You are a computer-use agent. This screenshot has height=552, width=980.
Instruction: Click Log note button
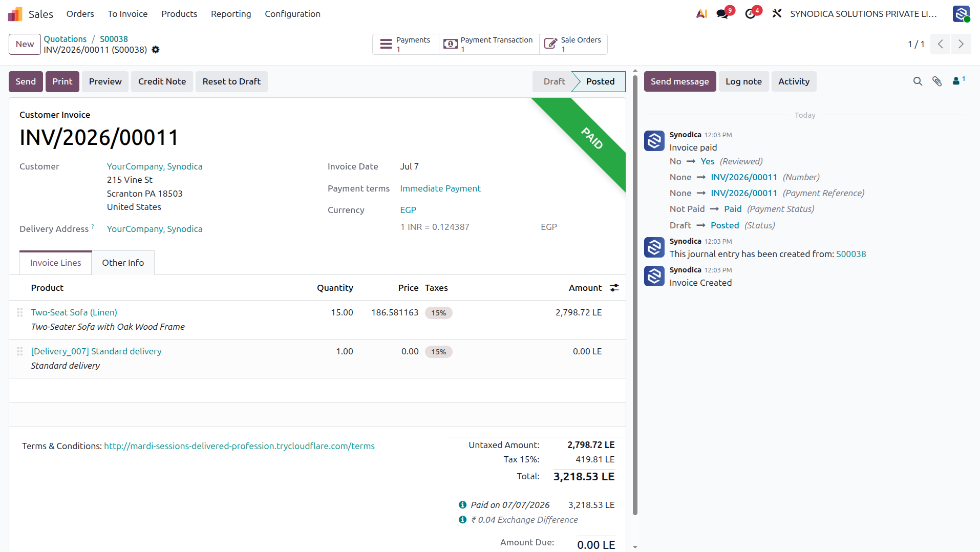(743, 81)
